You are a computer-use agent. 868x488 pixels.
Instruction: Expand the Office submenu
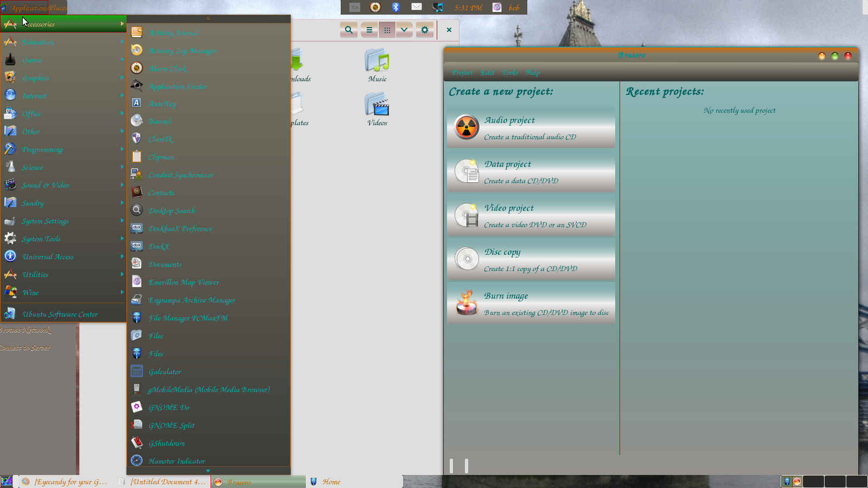click(x=63, y=113)
